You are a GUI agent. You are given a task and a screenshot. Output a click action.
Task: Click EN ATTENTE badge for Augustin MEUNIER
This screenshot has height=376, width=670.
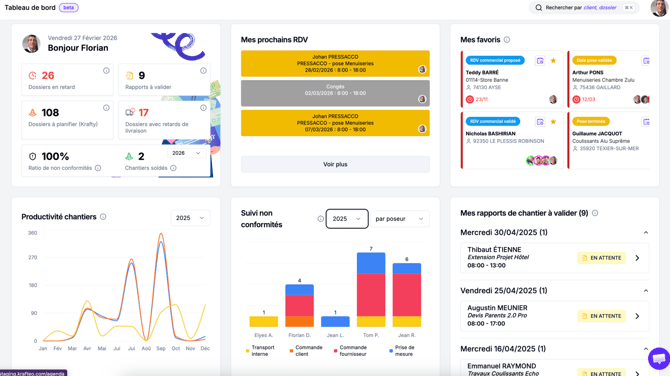[602, 316]
